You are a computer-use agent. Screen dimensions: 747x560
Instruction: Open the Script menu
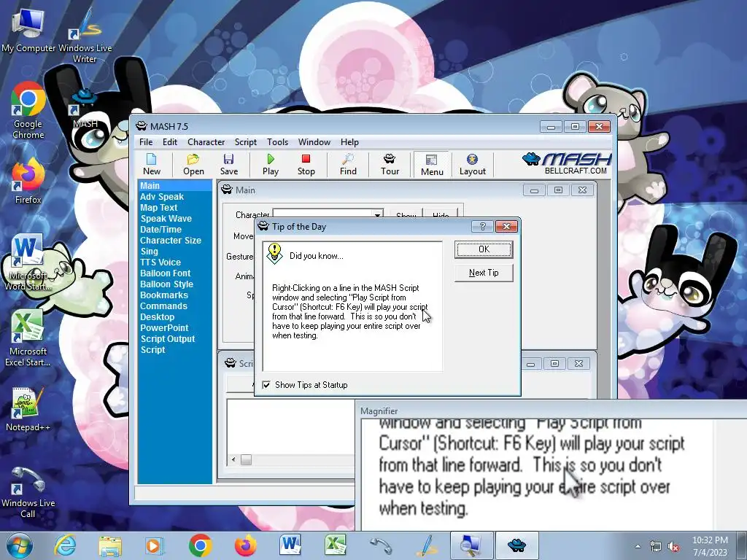coord(245,142)
